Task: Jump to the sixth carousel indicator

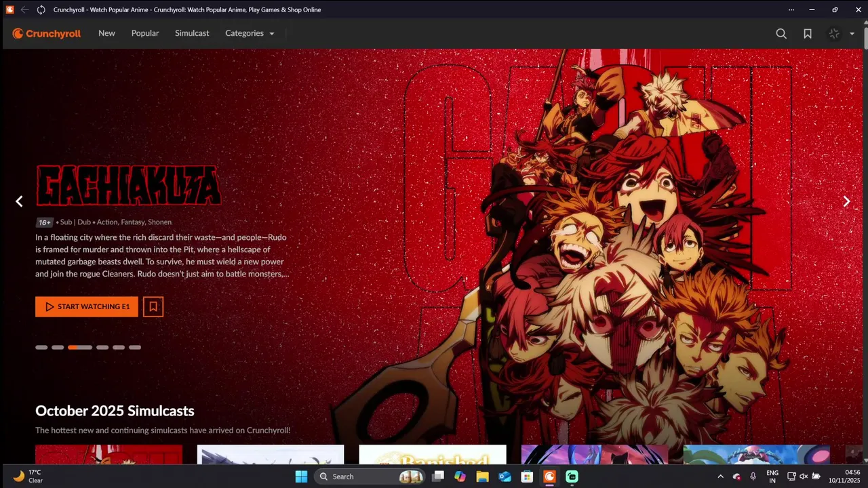Action: point(135,347)
